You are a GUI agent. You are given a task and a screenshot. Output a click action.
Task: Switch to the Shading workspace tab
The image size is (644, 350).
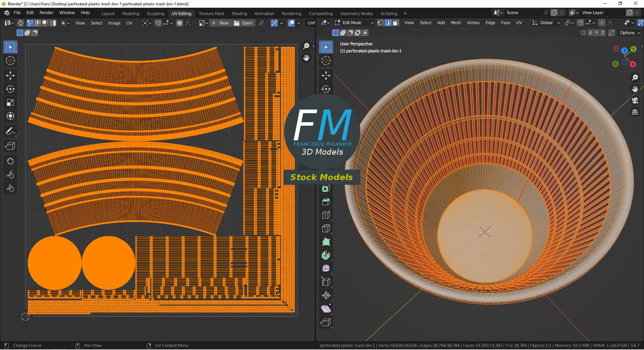click(239, 13)
